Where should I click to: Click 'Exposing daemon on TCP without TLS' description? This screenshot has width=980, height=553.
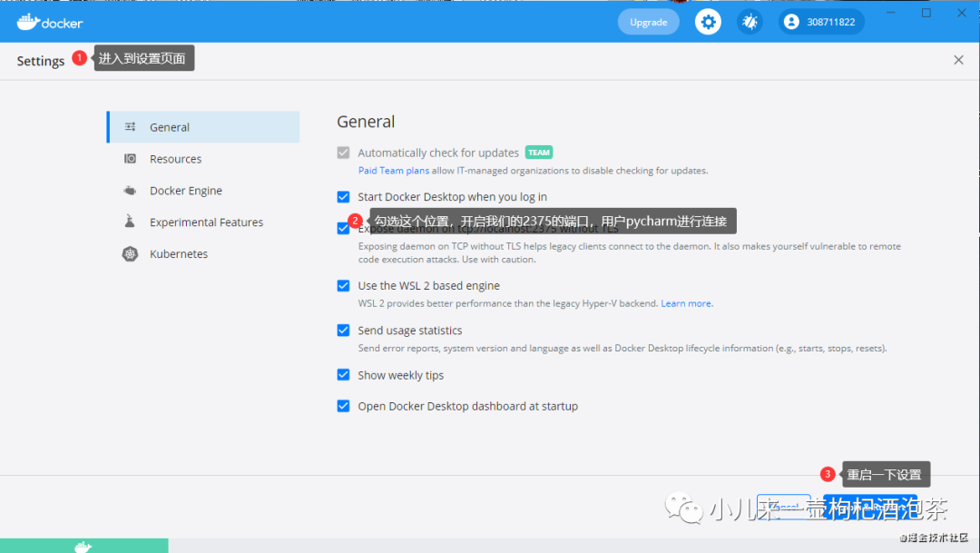(x=630, y=252)
